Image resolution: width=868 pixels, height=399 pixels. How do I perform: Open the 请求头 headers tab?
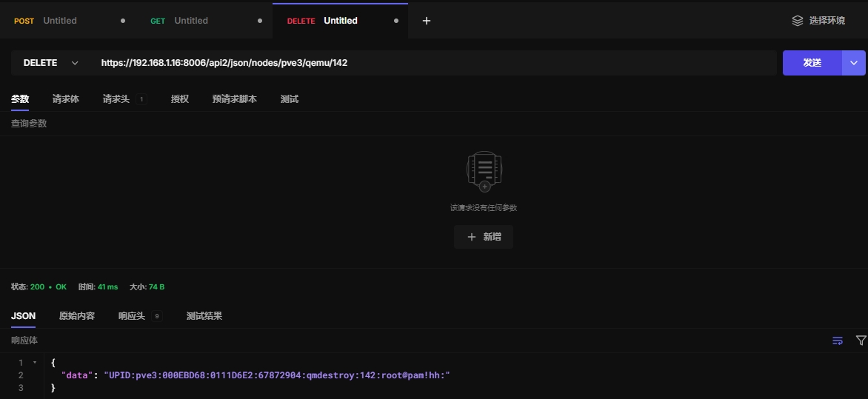pyautogui.click(x=116, y=99)
